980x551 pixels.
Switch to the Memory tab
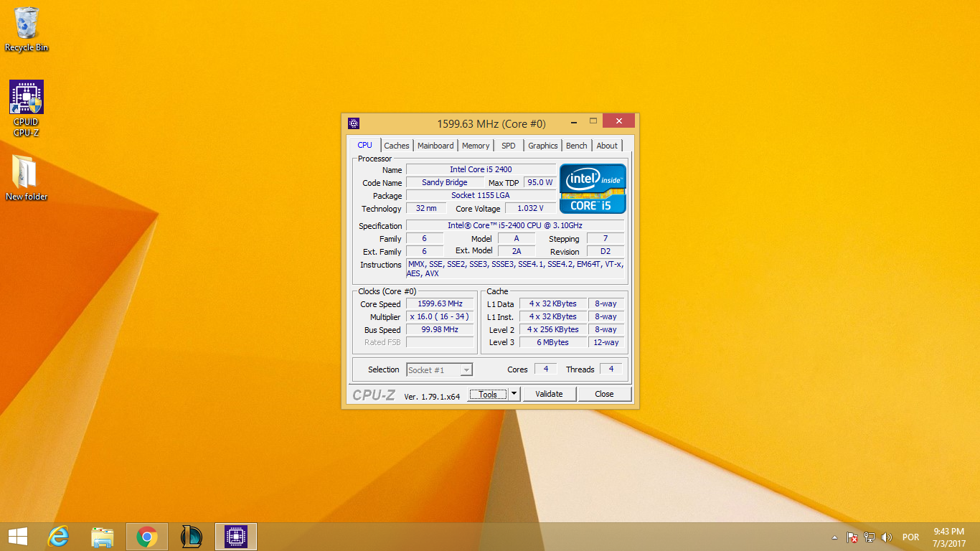476,146
